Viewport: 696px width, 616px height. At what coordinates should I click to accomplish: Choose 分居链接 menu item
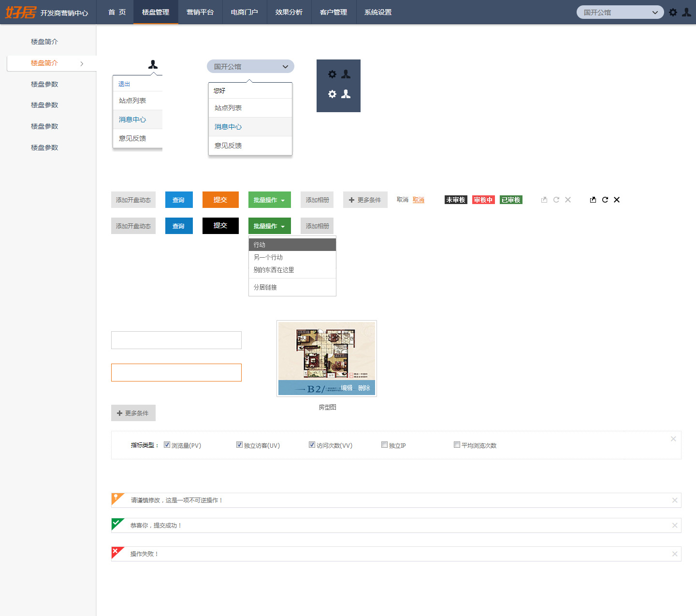tap(292, 287)
